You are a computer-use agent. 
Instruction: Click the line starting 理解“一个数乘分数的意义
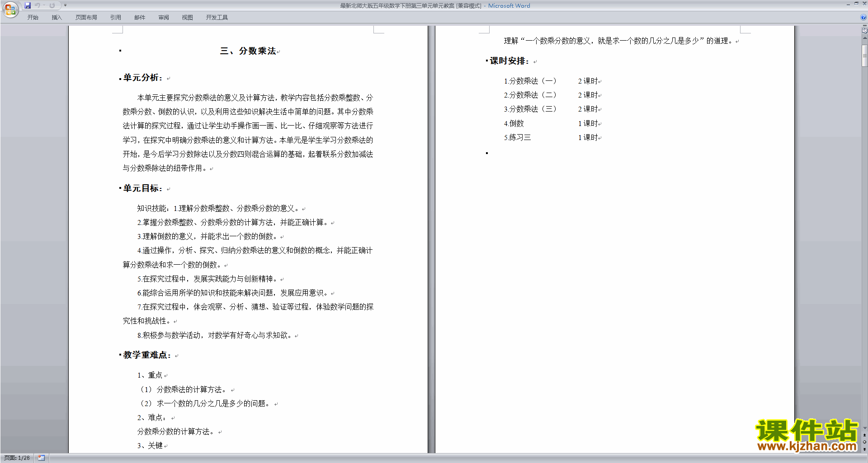tap(618, 41)
